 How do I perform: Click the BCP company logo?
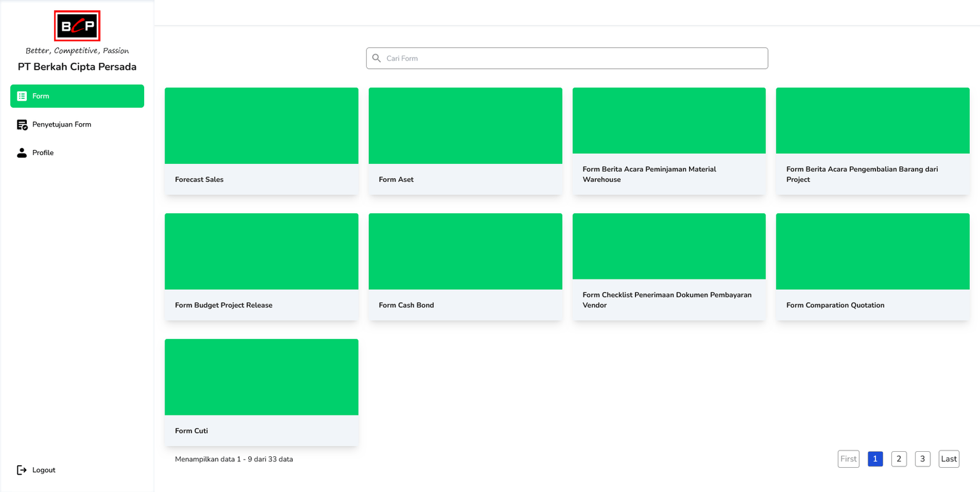point(77,26)
